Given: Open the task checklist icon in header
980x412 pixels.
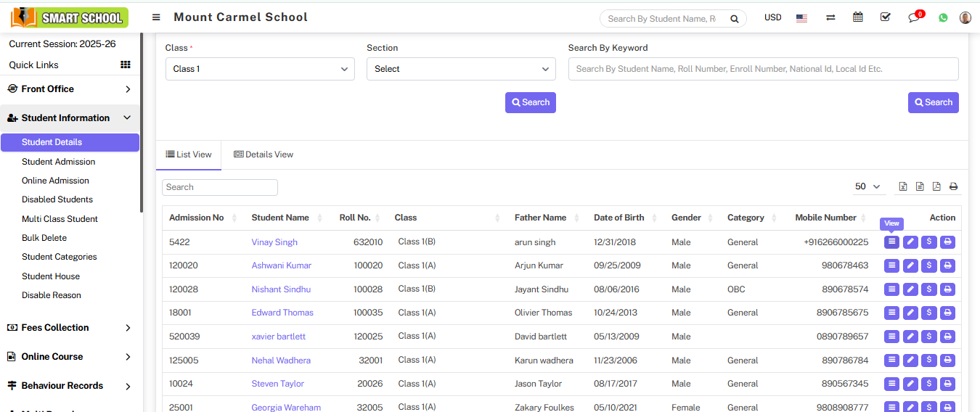Looking at the screenshot, I should [x=885, y=17].
